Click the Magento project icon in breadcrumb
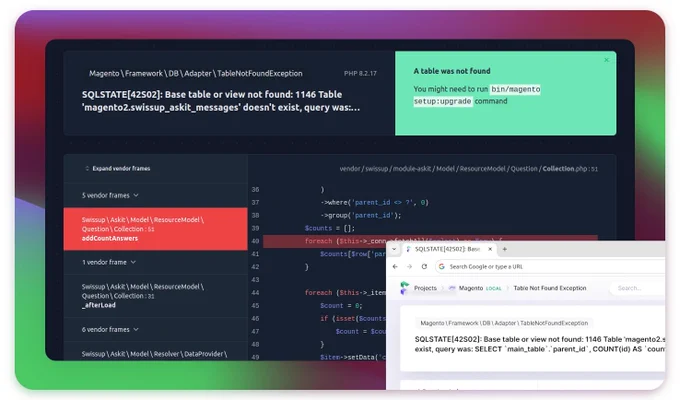 (x=452, y=288)
